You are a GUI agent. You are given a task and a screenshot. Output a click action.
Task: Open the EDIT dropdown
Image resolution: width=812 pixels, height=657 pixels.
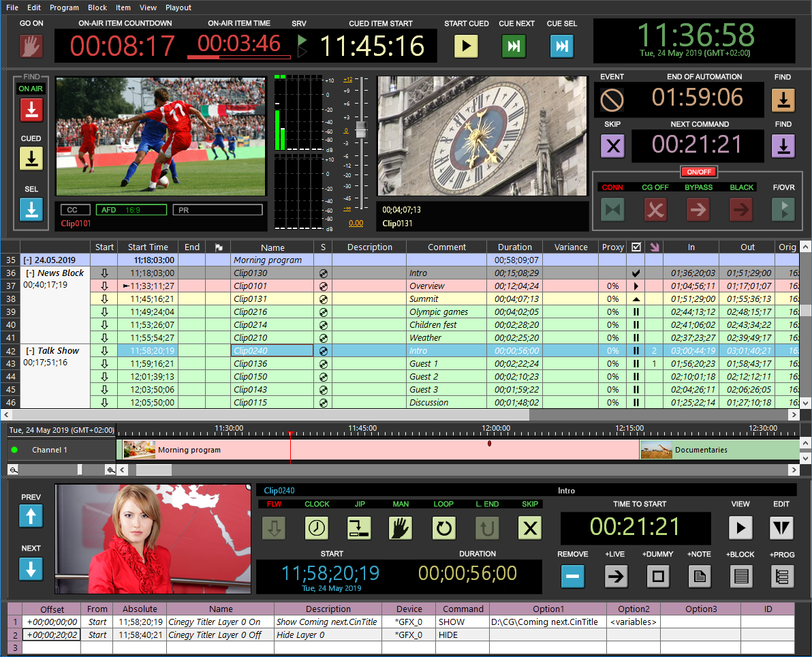(781, 528)
